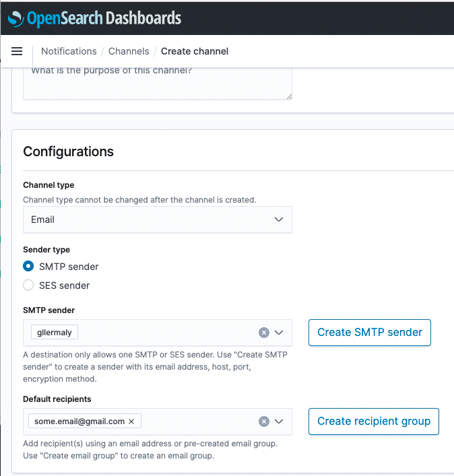The image size is (454, 476).
Task: Clear the selected SMTP sender
Action: [264, 333]
